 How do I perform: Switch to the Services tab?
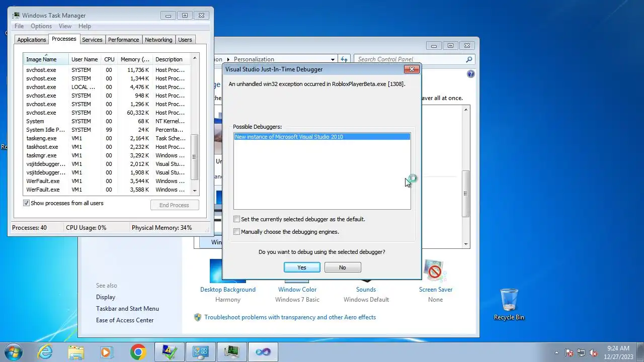click(x=92, y=40)
